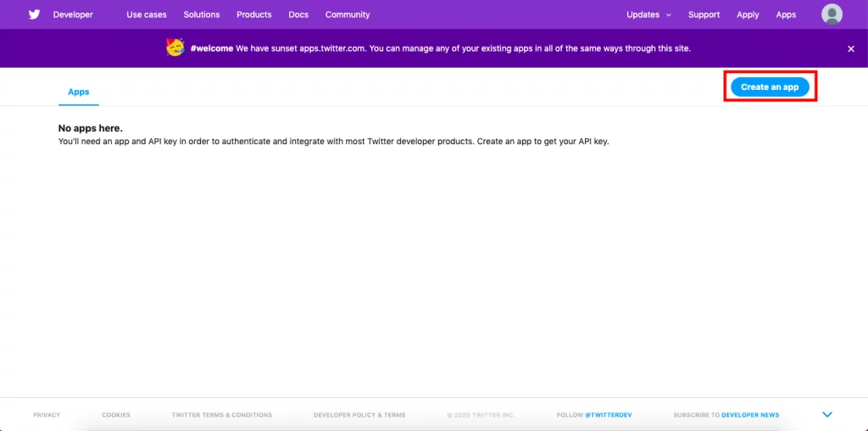
Task: Open the Community menu item
Action: pos(348,15)
